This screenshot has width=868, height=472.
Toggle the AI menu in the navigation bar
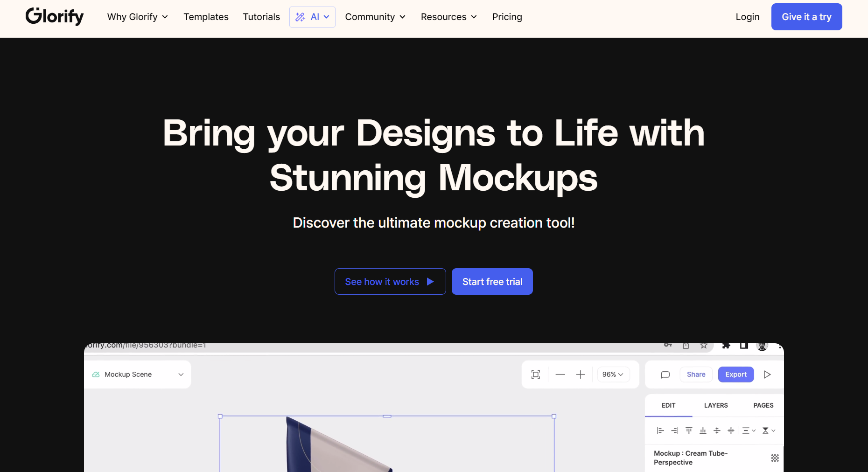[312, 17]
